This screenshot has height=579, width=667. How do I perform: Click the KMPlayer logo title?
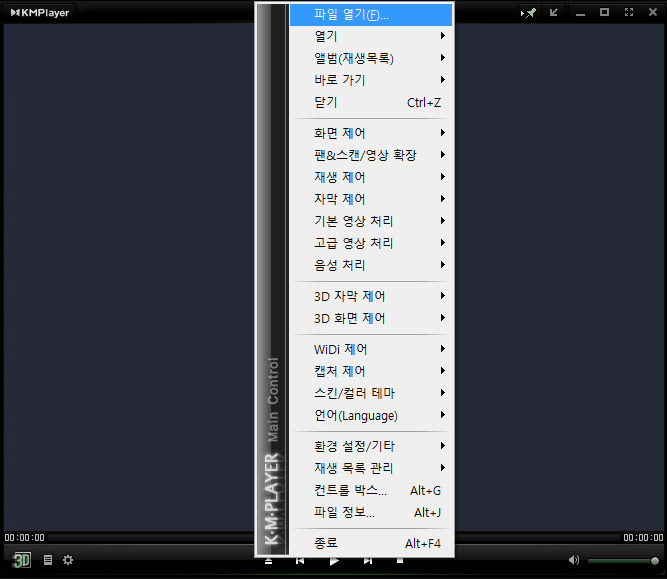40,13
